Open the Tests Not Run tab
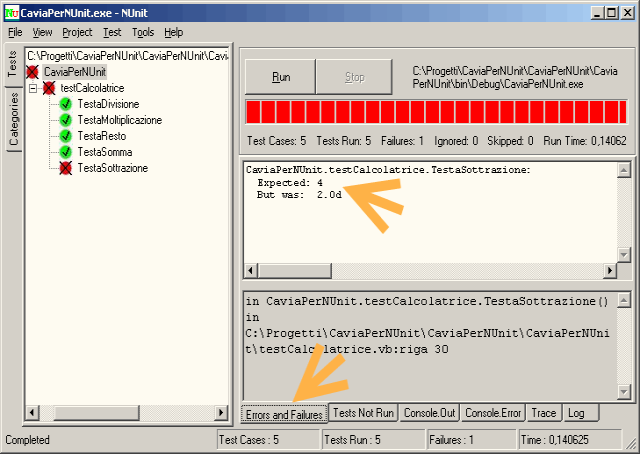 point(363,413)
